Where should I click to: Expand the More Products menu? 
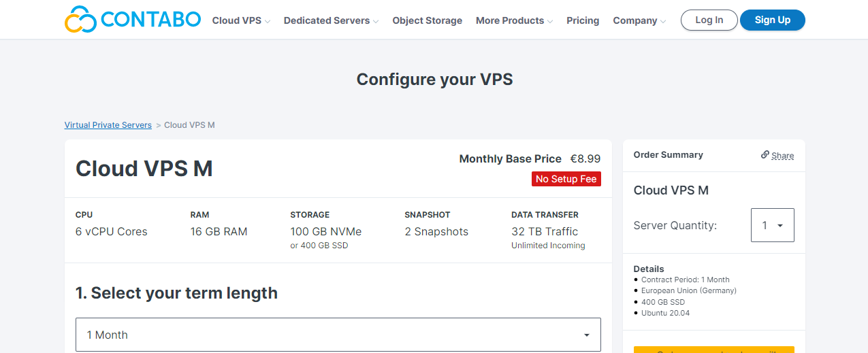514,20
